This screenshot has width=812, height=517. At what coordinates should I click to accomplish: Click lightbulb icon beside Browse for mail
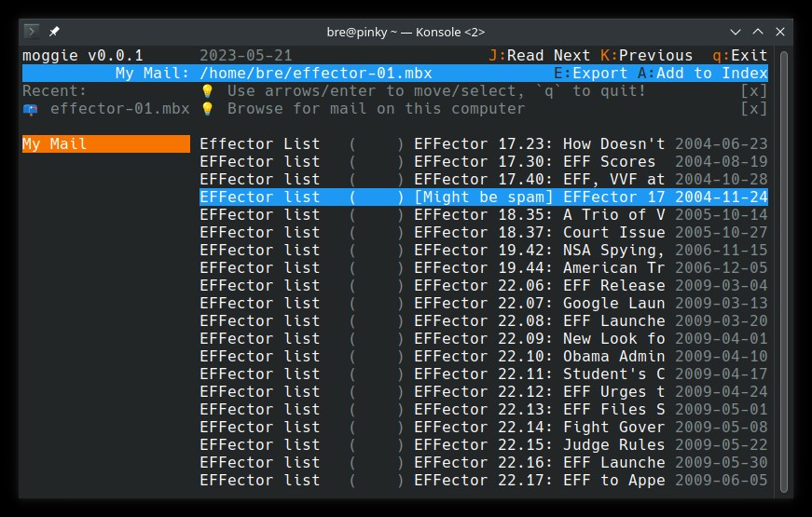click(x=207, y=109)
